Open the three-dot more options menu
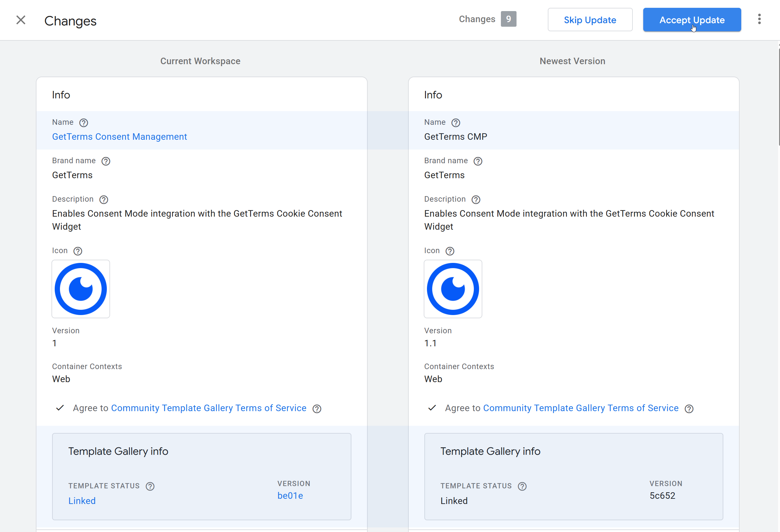The height and width of the screenshot is (532, 780). tap(759, 19)
